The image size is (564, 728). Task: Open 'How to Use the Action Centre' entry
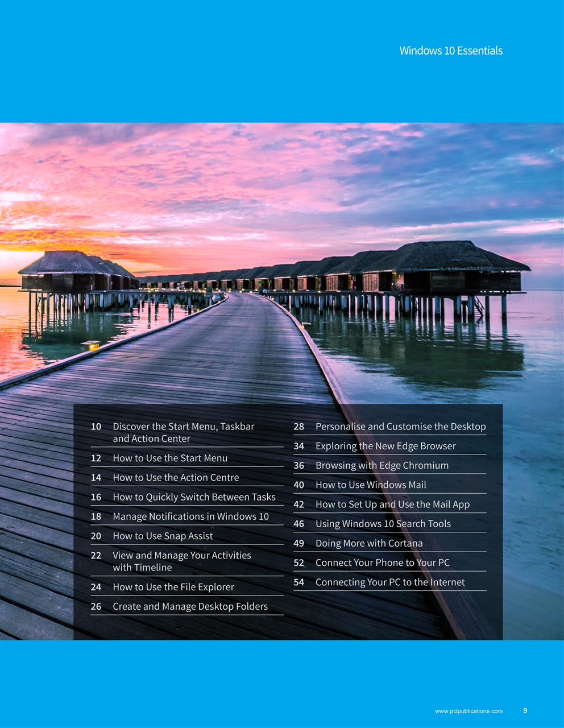(176, 478)
